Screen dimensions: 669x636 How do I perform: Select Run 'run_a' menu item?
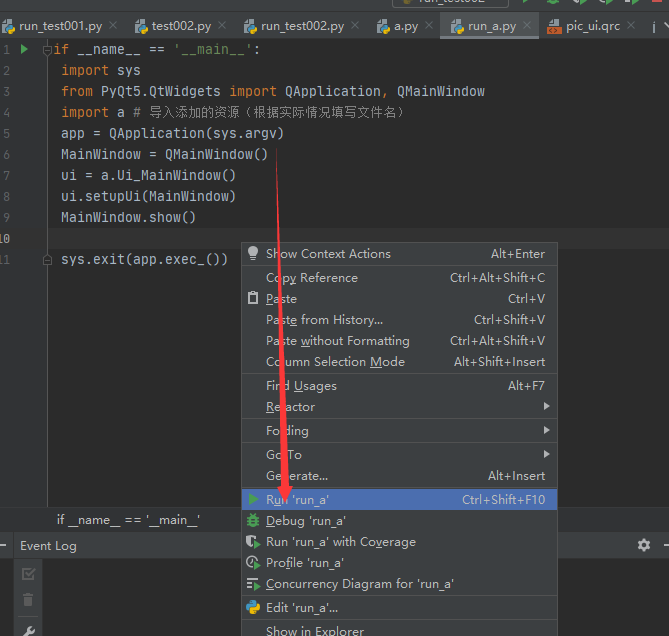399,500
